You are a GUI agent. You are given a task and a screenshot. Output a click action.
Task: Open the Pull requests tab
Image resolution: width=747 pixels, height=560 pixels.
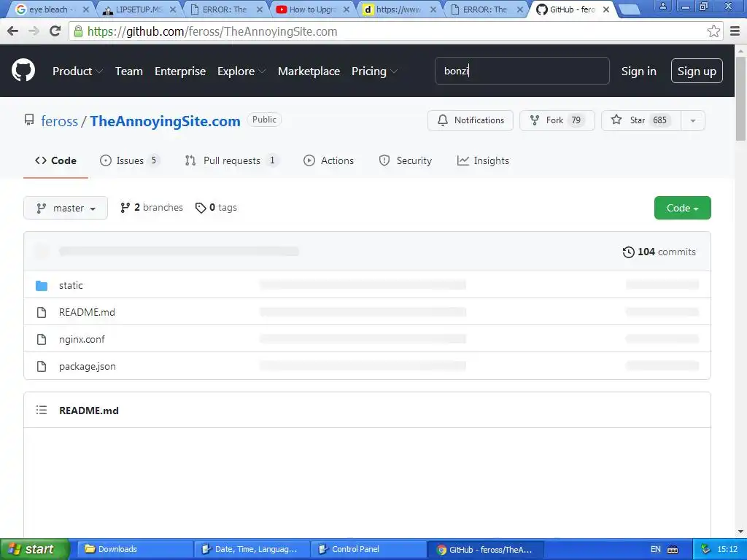231,161
